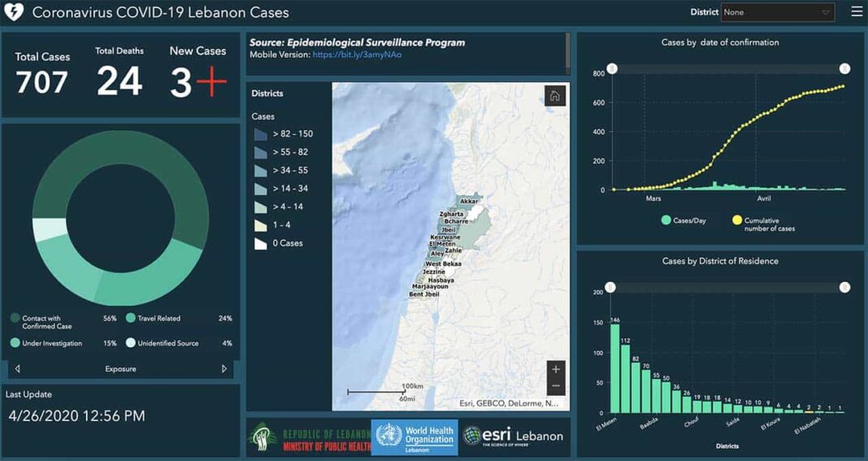Click the heart logo in the header
The height and width of the screenshot is (461, 868).
pos(14,13)
